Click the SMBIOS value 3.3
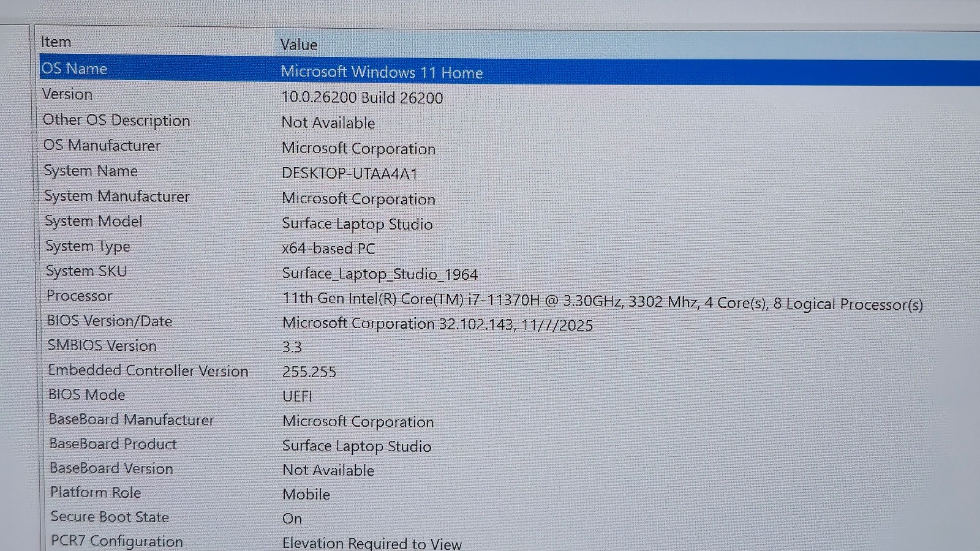Viewport: 980px width, 551px height. (x=292, y=347)
